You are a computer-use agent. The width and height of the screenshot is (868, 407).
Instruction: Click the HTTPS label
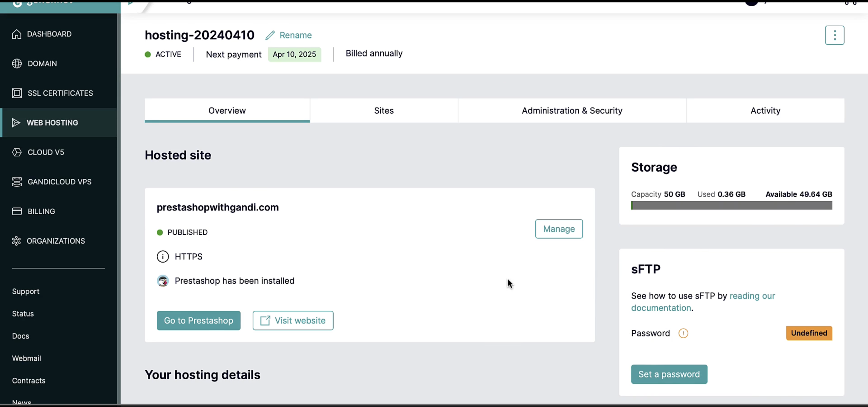(188, 257)
